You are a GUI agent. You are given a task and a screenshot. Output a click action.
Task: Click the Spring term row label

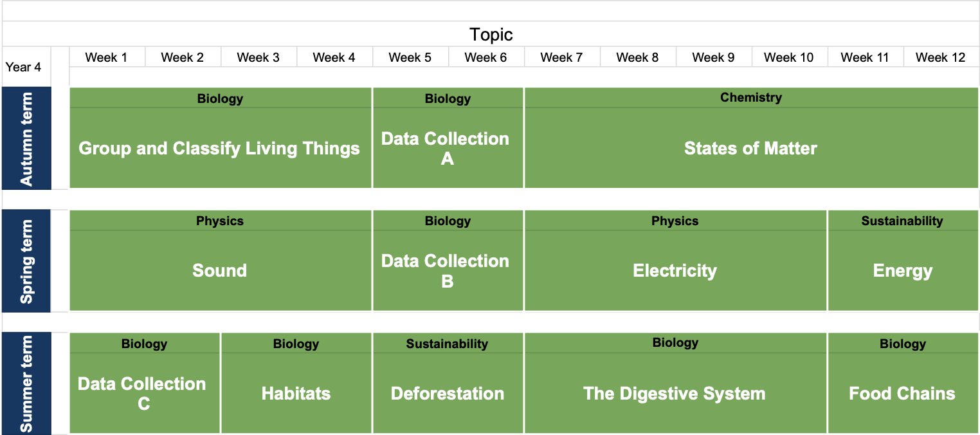[x=26, y=261]
